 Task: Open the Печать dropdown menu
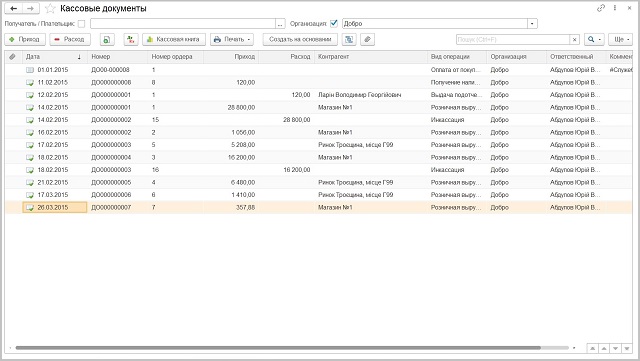[232, 39]
